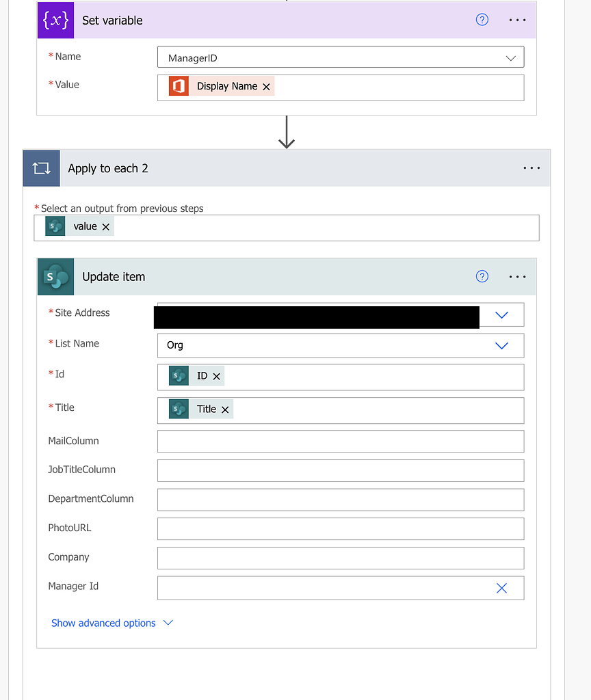Open the List Name dropdown

[501, 346]
